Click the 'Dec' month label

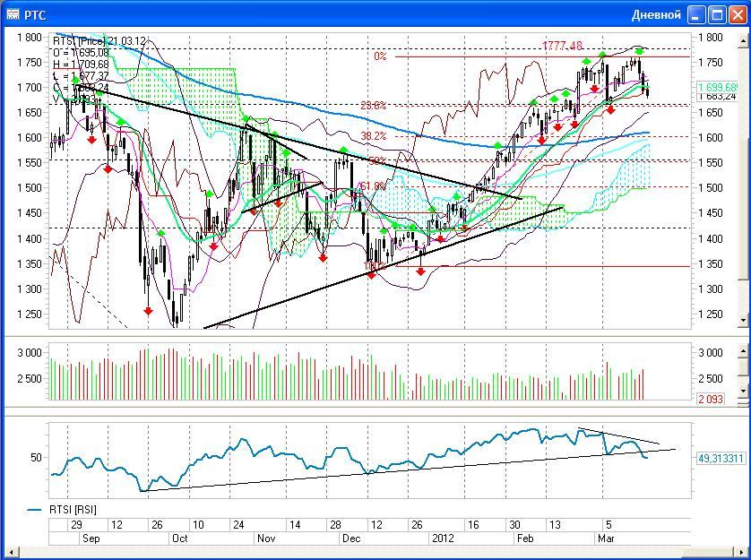point(351,538)
